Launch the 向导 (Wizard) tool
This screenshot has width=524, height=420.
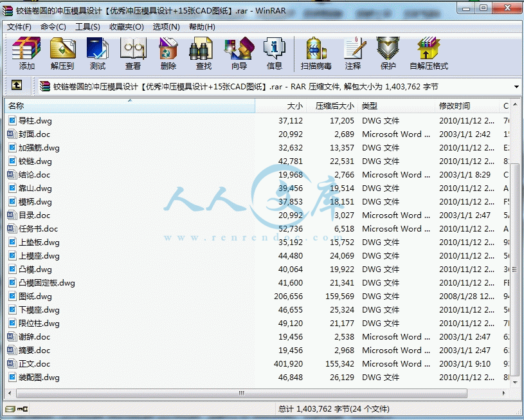coord(239,53)
